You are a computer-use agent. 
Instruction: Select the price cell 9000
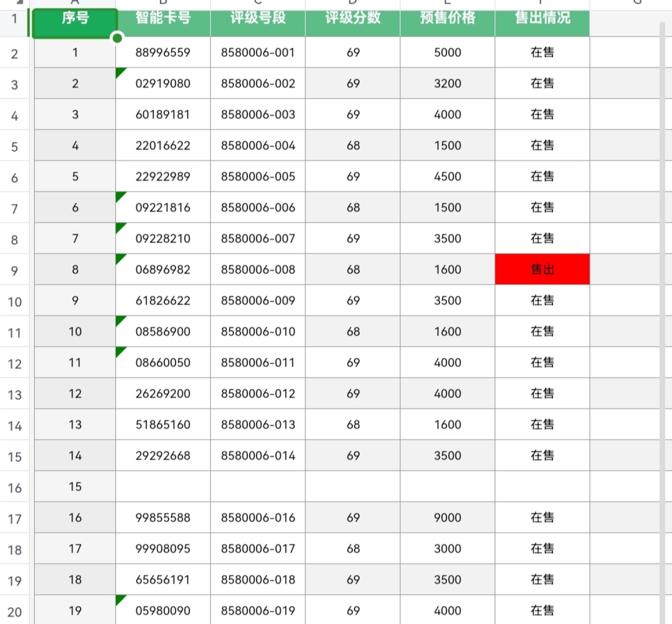pyautogui.click(x=448, y=517)
